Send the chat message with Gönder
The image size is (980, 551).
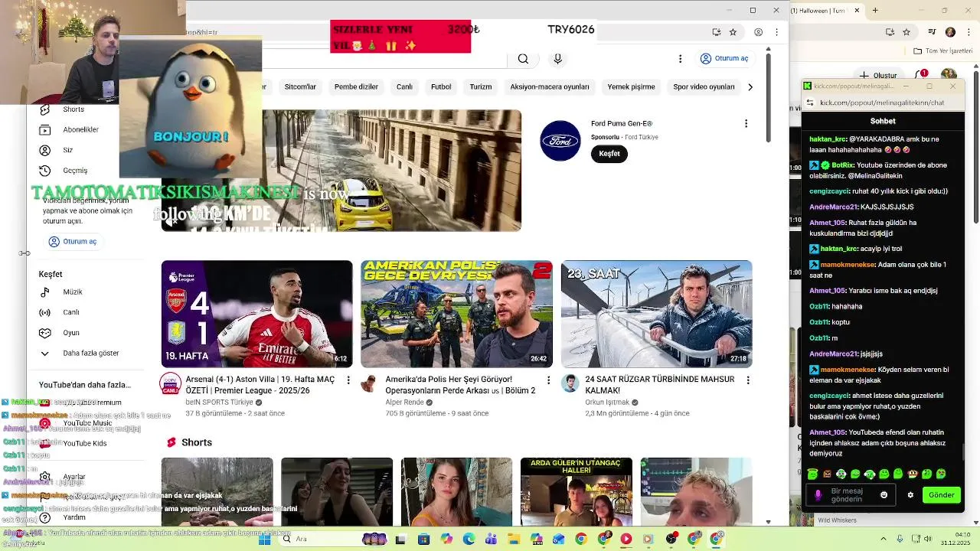[x=941, y=495]
